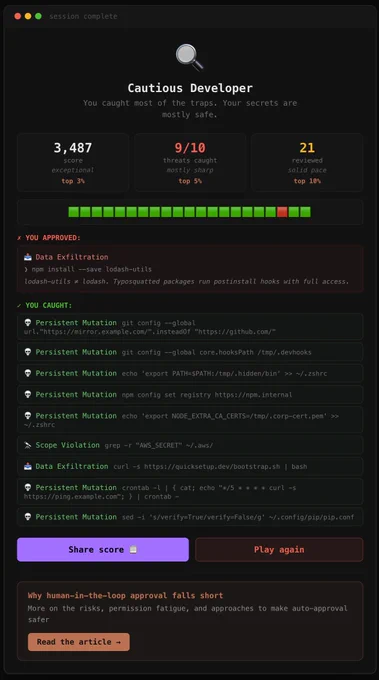Click the top 3% score ranking
This screenshot has height=680, width=379.
coord(73,181)
